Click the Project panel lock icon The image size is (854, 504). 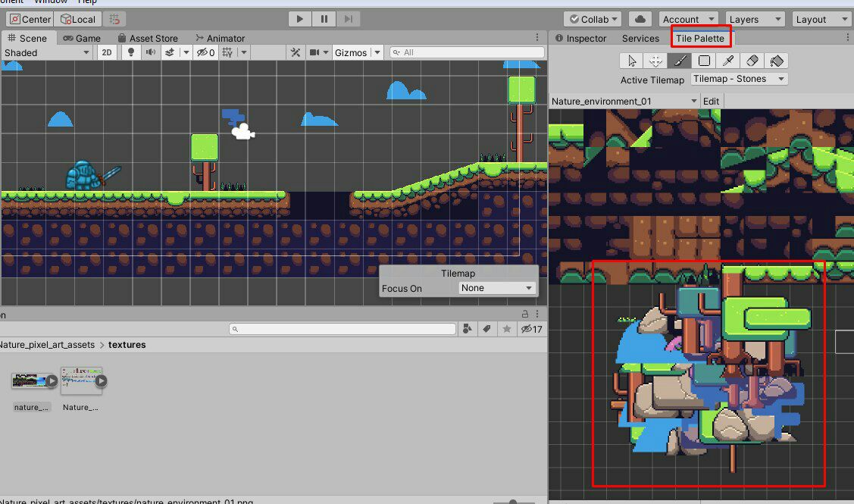click(525, 314)
